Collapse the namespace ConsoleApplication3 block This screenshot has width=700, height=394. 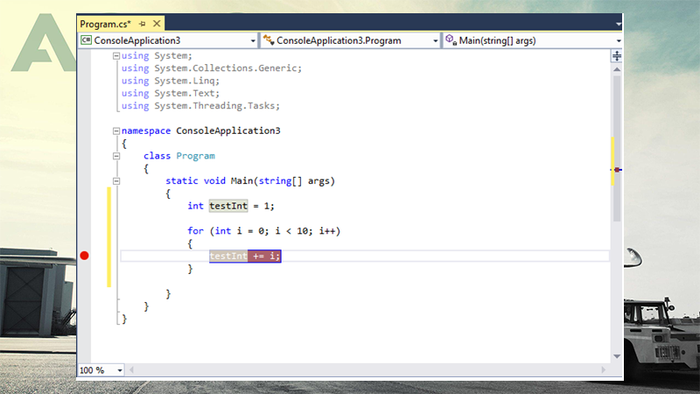tap(116, 131)
